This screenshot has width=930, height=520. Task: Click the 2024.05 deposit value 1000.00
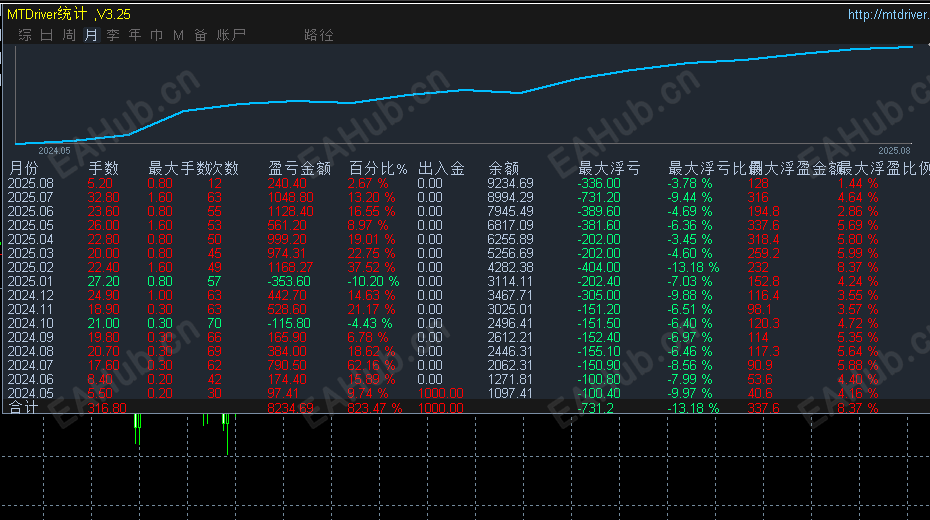point(441,393)
